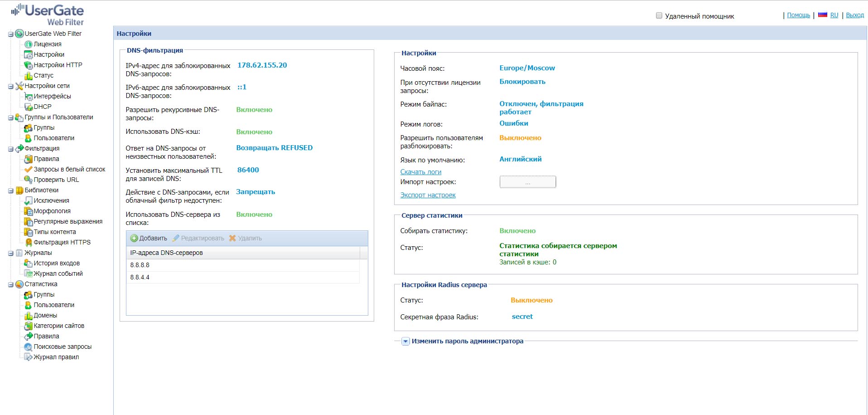Open Правила under the Статистика section
The height and width of the screenshot is (415, 868).
tap(46, 336)
